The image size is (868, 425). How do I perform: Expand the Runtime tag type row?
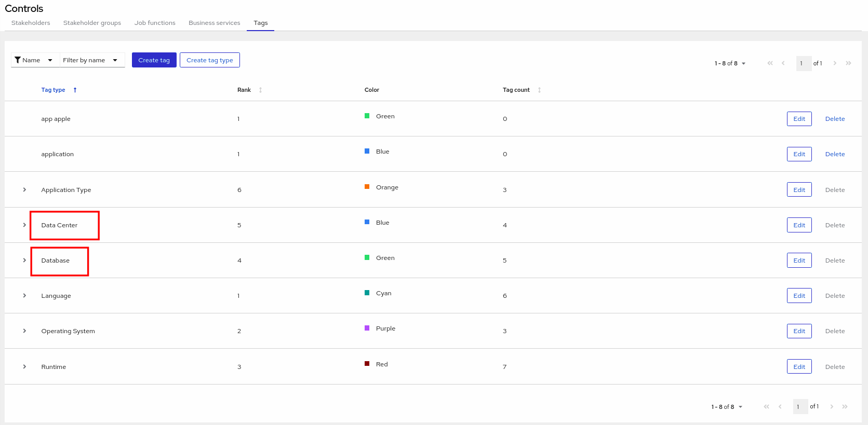point(24,367)
